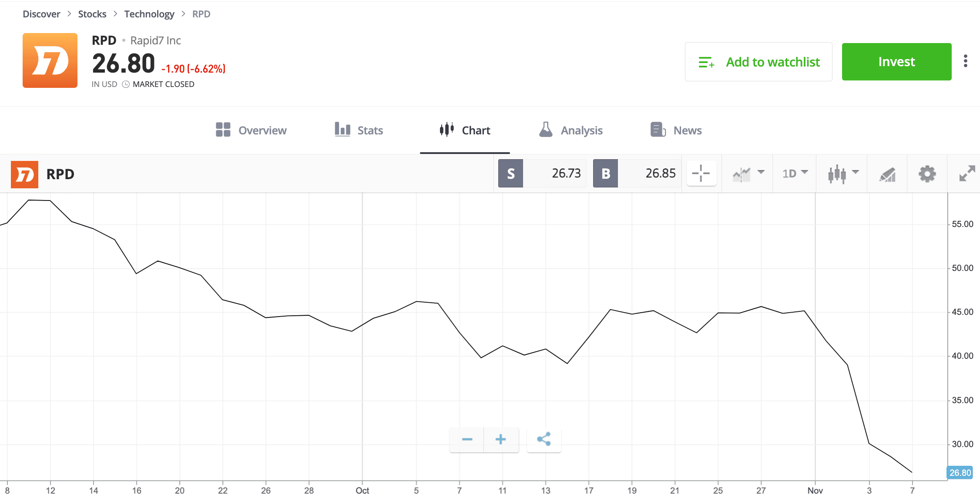Go to the News tab
The width and height of the screenshot is (980, 501).
click(x=676, y=130)
